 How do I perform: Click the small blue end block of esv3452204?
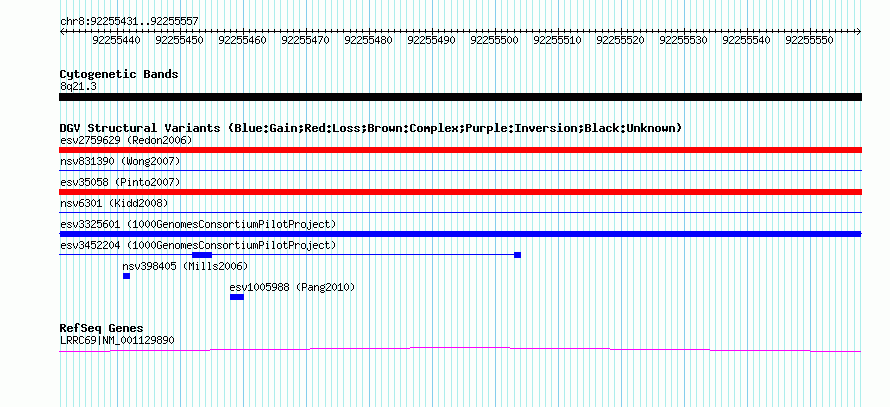517,255
